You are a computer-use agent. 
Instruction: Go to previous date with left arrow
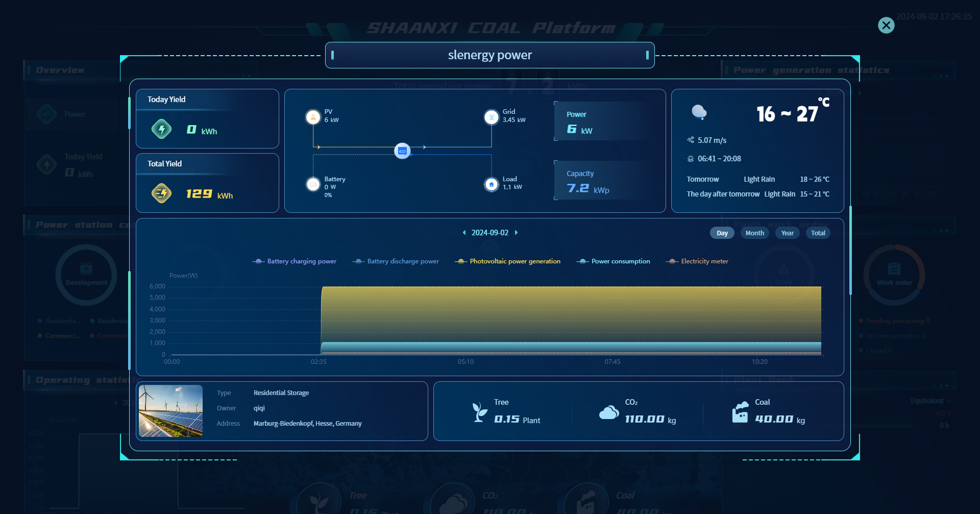pyautogui.click(x=464, y=233)
